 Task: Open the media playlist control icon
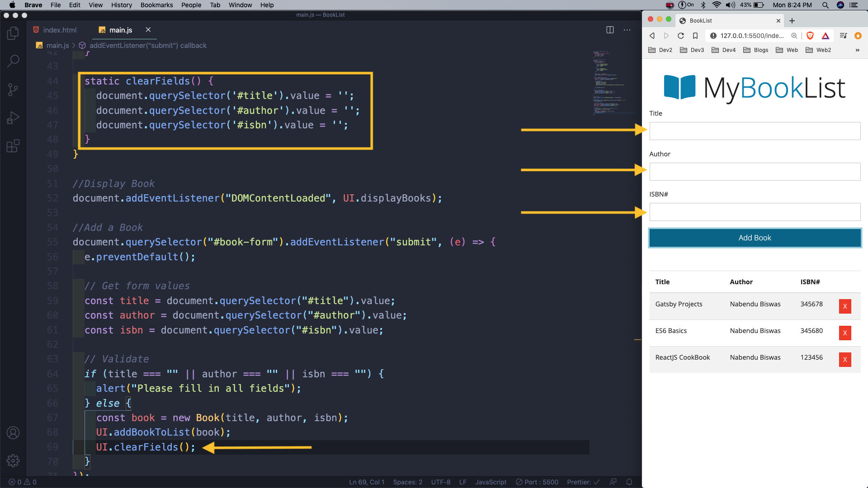[x=843, y=36]
